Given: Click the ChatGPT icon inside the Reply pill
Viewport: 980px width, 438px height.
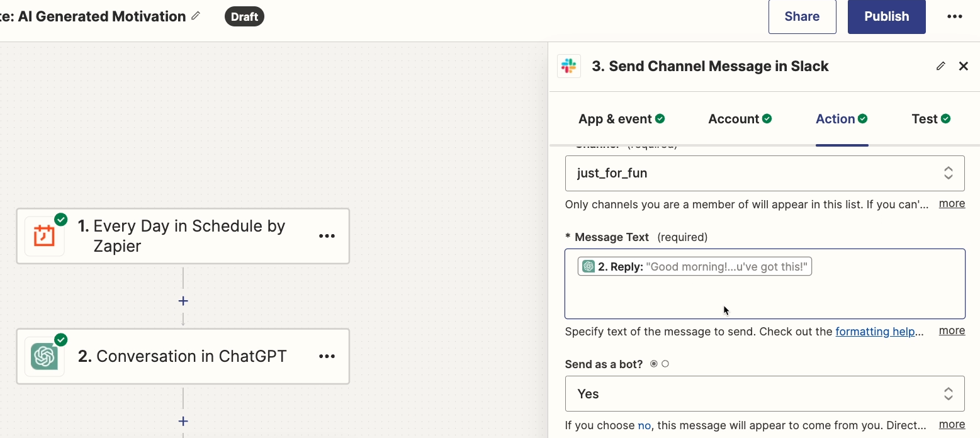Looking at the screenshot, I should 589,267.
